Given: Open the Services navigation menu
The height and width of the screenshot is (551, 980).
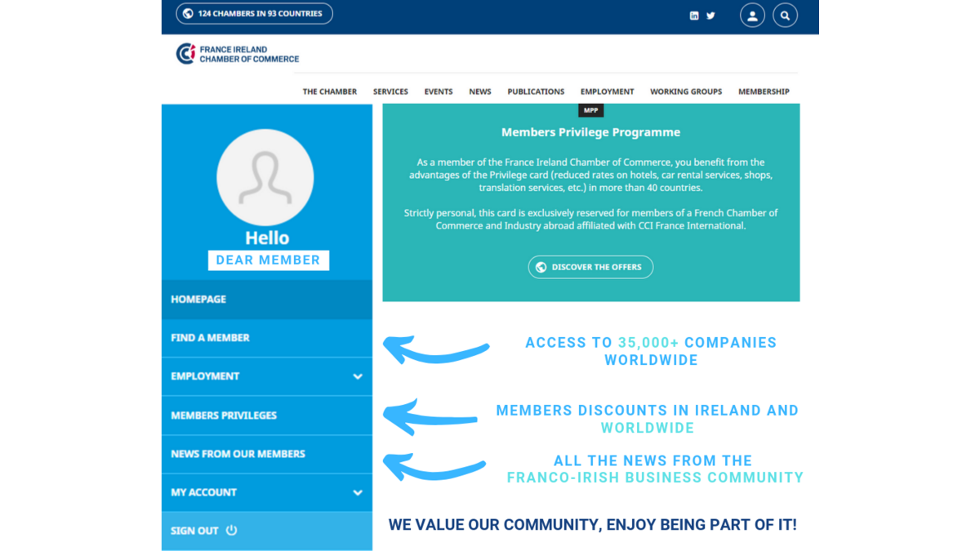Looking at the screenshot, I should coord(390,91).
